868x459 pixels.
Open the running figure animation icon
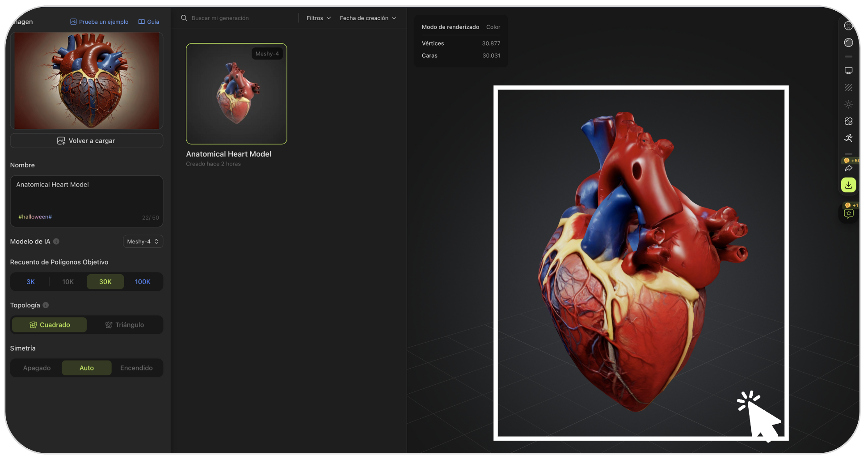tap(848, 138)
